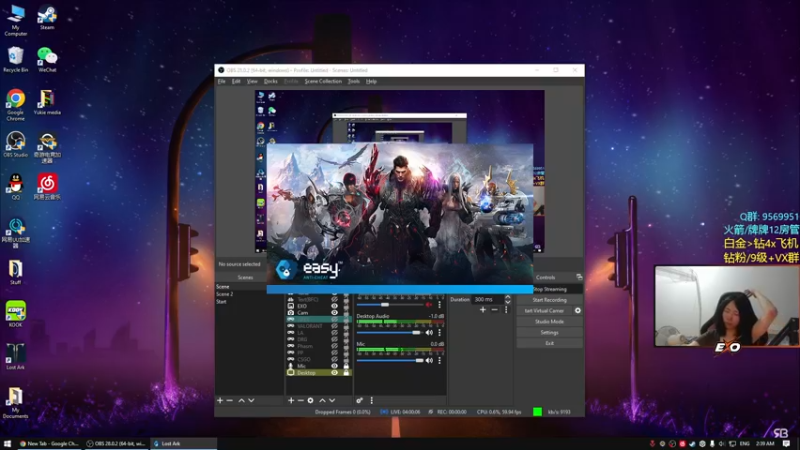Open OBS Settings button
Viewport: 800px width, 450px height.
pos(549,332)
